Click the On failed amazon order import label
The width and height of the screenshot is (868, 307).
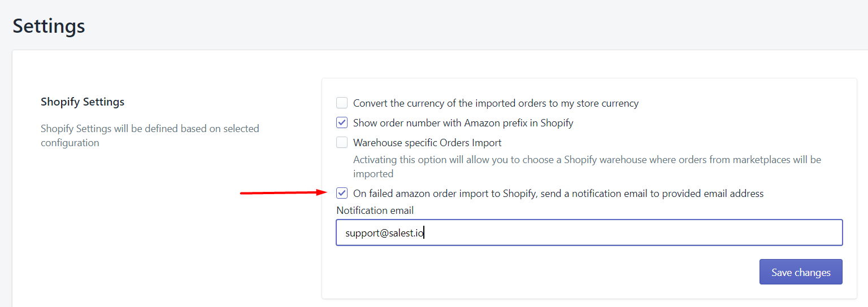pos(558,194)
